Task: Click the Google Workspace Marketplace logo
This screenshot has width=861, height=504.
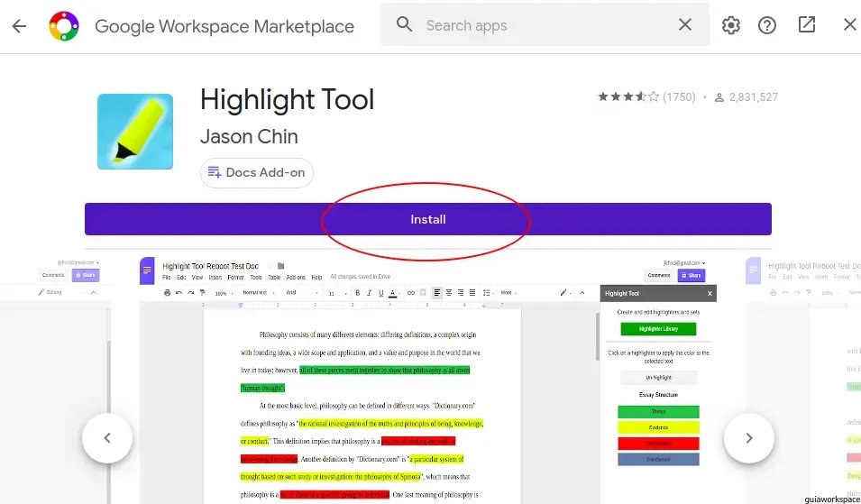Action: coord(64,26)
